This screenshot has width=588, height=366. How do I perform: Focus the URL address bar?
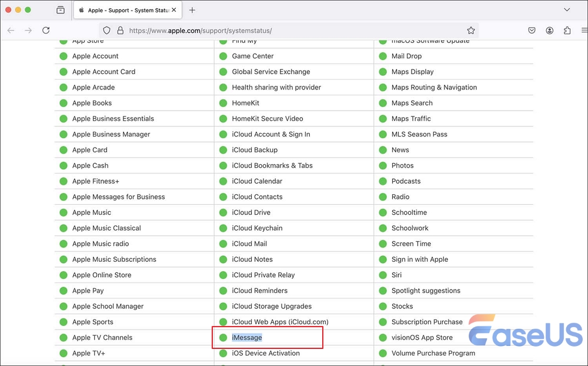pyautogui.click(x=294, y=31)
